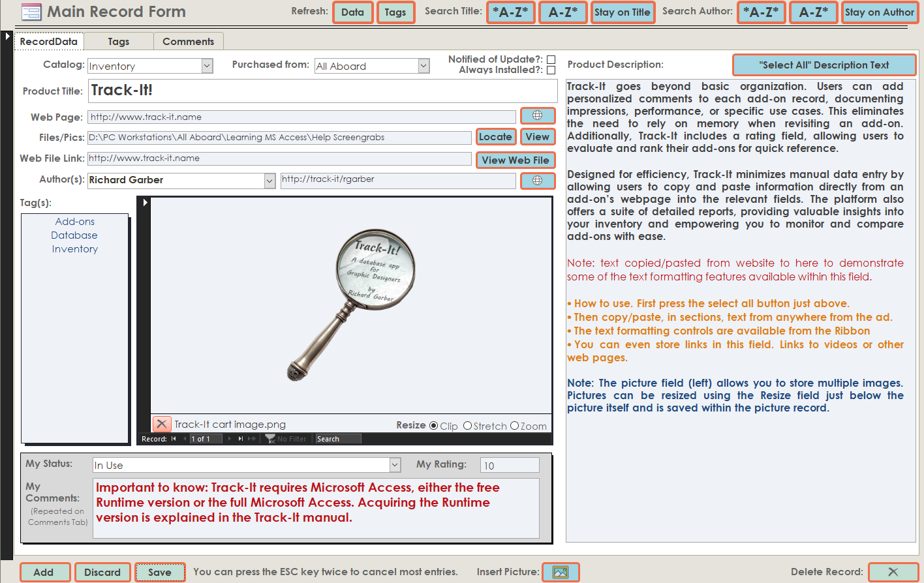Expand the My Status dropdown

[395, 465]
